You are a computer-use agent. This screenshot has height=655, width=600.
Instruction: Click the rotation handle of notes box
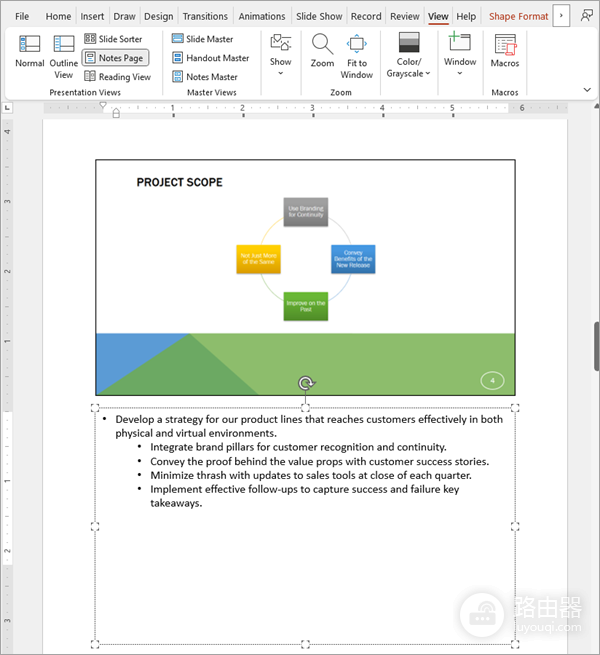[x=306, y=383]
